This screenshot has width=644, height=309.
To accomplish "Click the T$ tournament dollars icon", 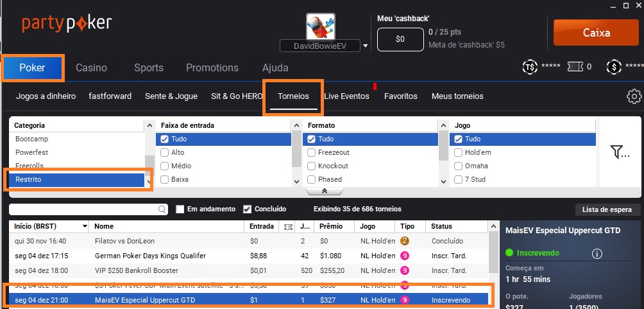I will (x=529, y=67).
